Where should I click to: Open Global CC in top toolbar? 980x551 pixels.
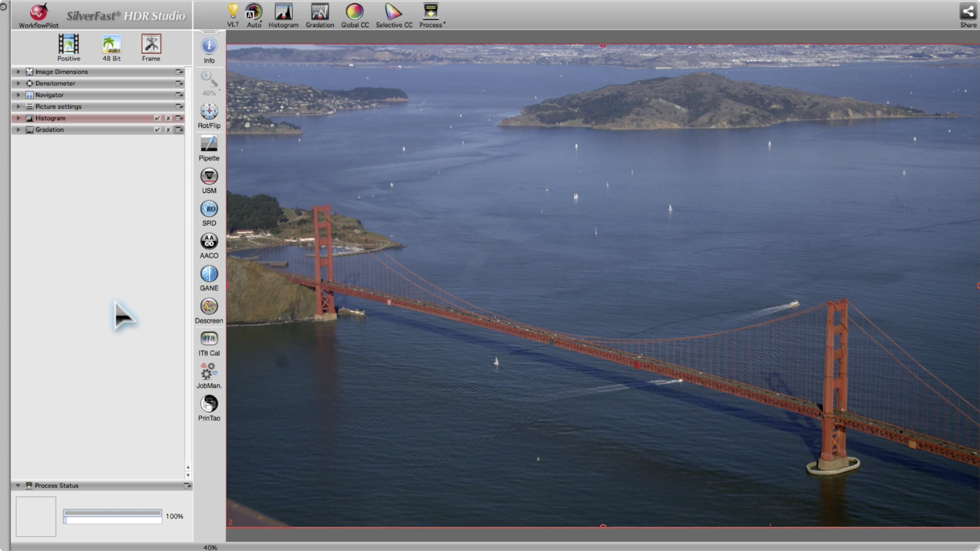point(355,12)
